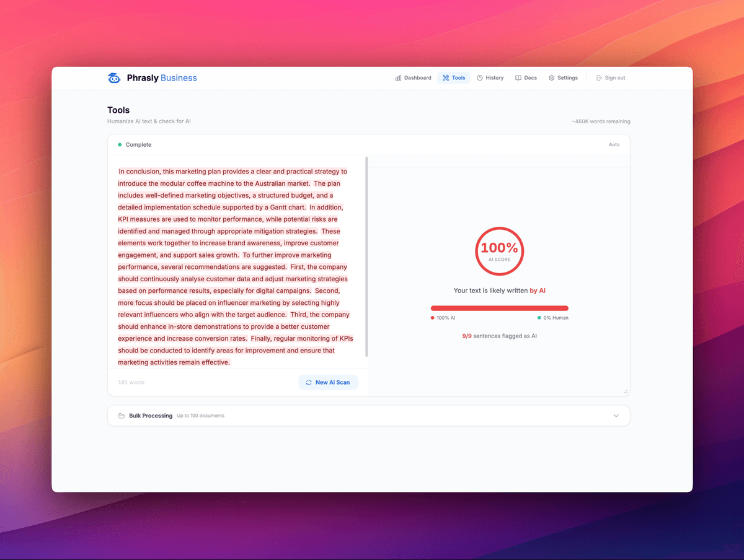The height and width of the screenshot is (560, 744).
Task: Click the Docs book icon
Action: 518,78
